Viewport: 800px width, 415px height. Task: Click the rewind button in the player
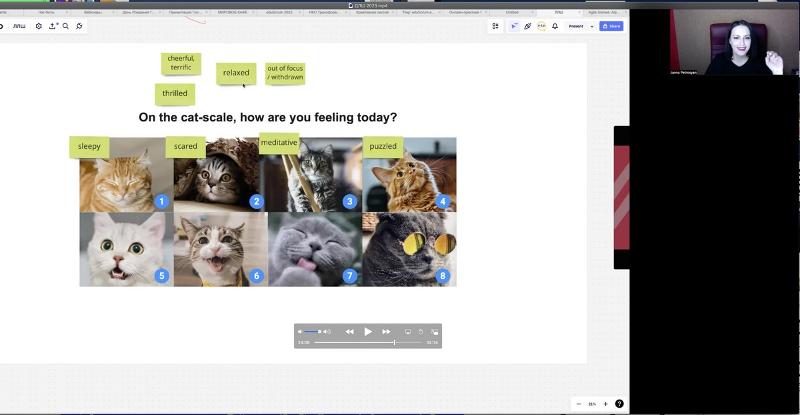coord(350,331)
